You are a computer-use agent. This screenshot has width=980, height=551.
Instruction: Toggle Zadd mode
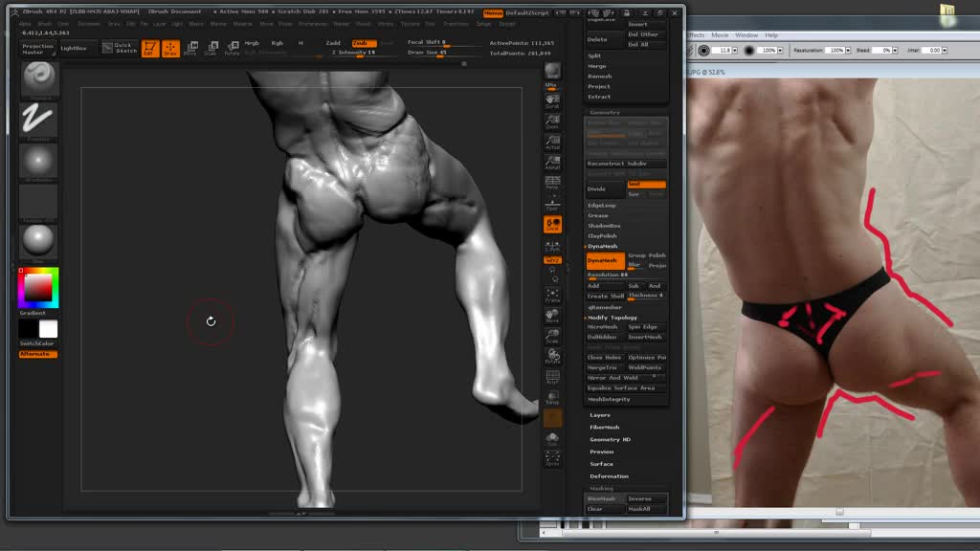(333, 43)
